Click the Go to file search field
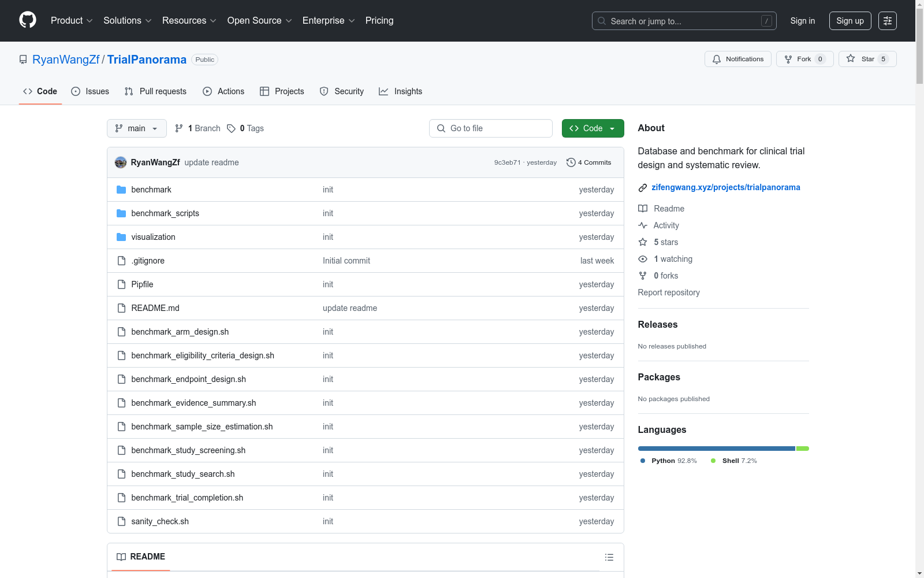 [491, 128]
